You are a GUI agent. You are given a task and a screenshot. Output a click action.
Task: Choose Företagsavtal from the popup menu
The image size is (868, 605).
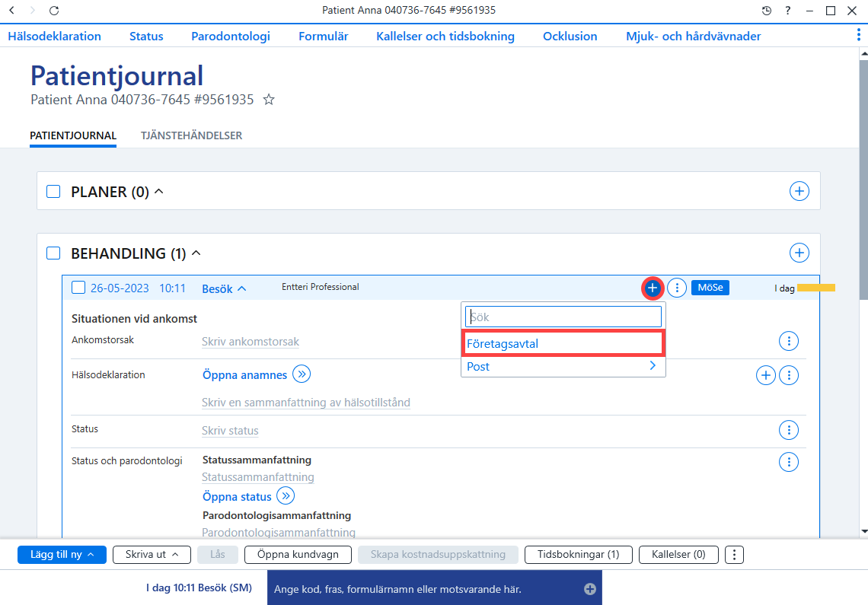(563, 344)
